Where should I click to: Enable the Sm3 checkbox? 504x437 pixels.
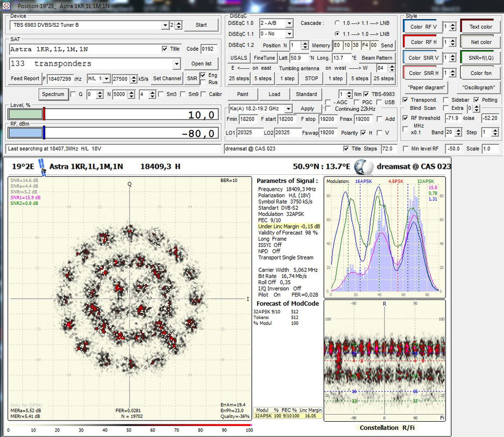pos(161,94)
